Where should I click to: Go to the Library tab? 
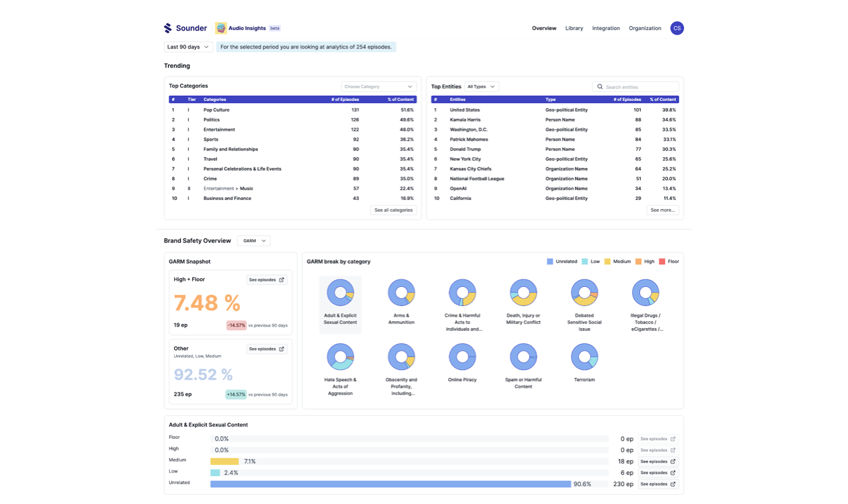tap(574, 28)
